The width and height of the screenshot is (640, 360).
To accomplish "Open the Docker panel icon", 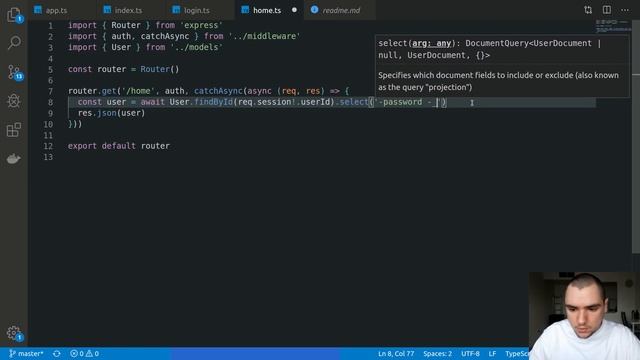I will click(14, 158).
